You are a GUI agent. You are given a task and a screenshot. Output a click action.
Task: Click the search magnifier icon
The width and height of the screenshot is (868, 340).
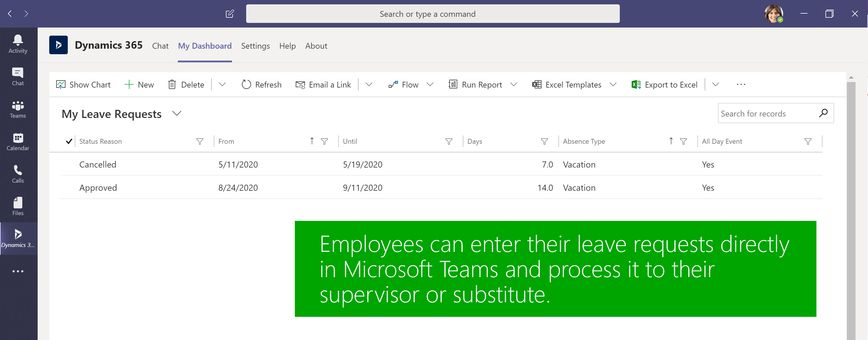[x=823, y=113]
